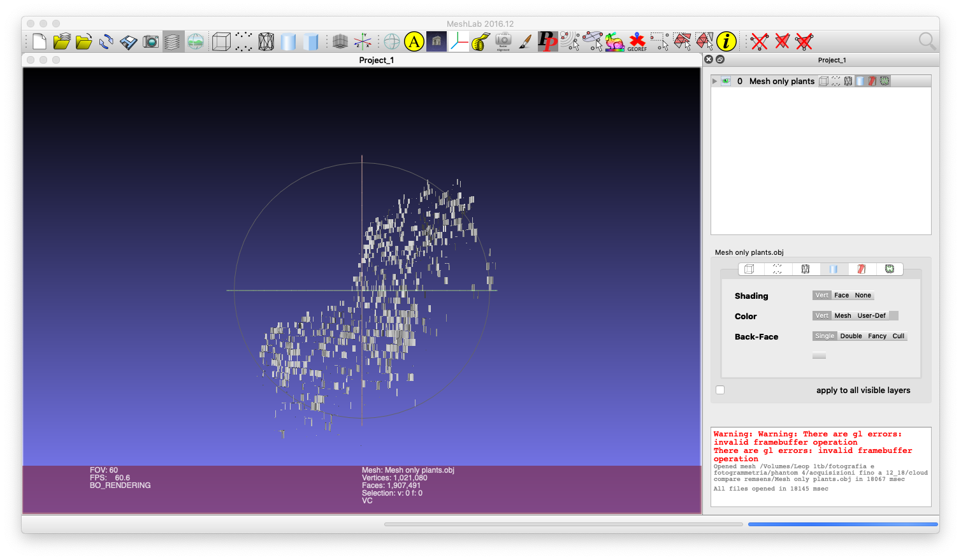Toggle orthographic view with the globe icon
The width and height of the screenshot is (961, 560).
pos(196,41)
